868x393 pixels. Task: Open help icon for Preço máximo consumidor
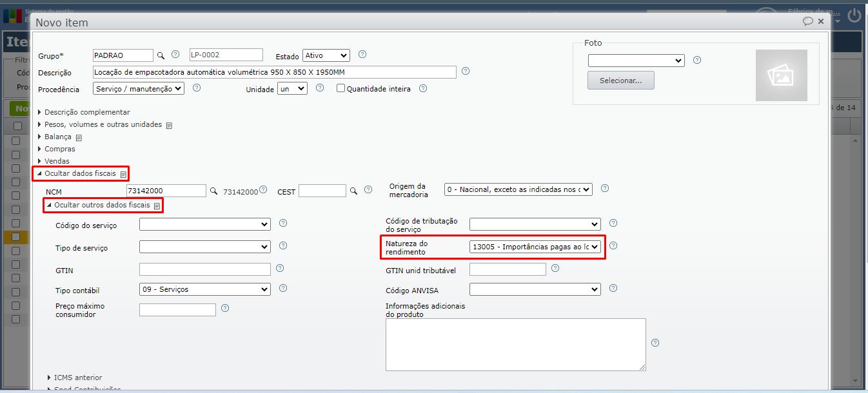coord(225,309)
